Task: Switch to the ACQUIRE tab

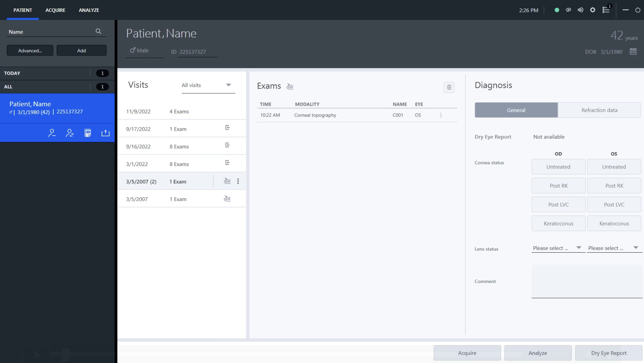Action: point(55,10)
